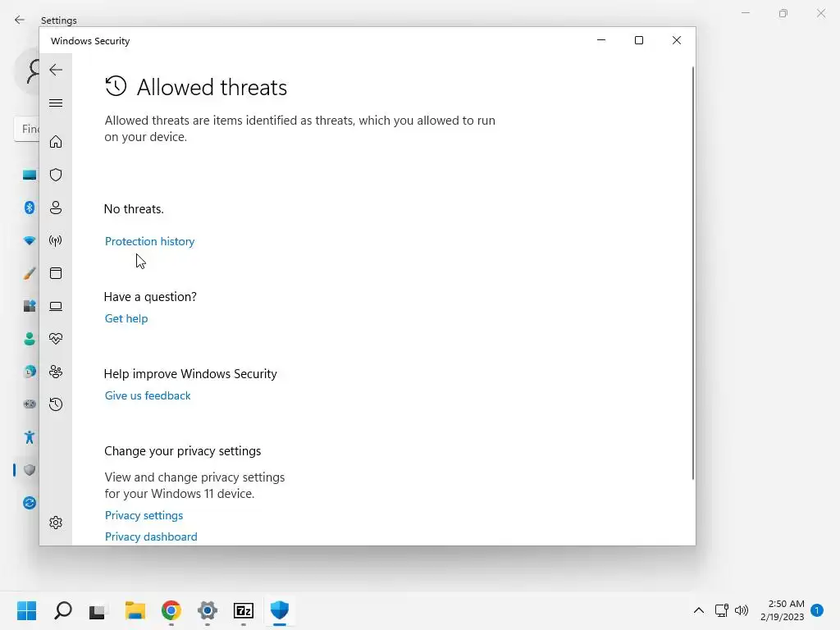Open the Privacy settings link

(144, 515)
